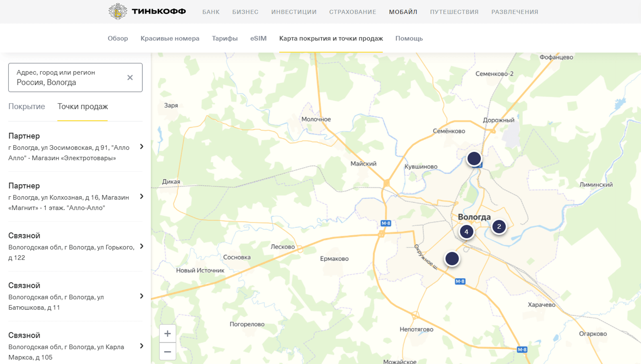Go to the Банк top navigation link
The image size is (641, 364).
click(211, 12)
